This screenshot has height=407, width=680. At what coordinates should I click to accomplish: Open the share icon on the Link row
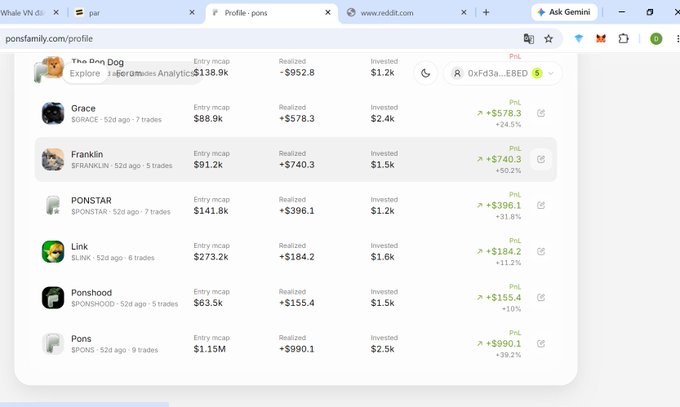(541, 251)
